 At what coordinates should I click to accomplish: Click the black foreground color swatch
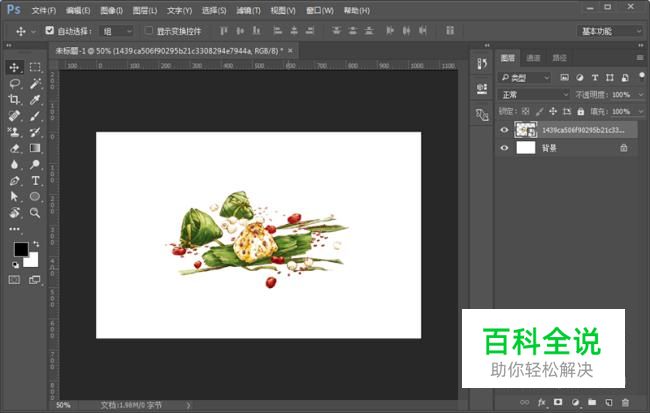coord(21,249)
